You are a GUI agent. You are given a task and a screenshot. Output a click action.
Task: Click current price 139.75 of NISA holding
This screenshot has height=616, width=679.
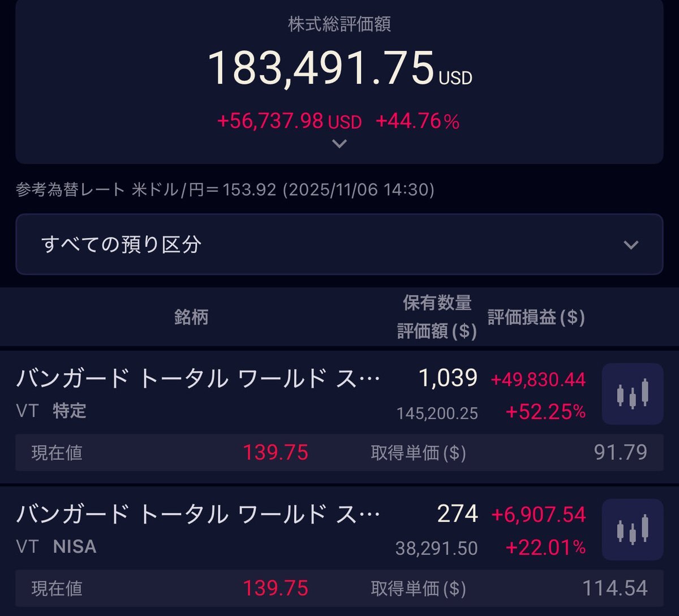pyautogui.click(x=276, y=588)
